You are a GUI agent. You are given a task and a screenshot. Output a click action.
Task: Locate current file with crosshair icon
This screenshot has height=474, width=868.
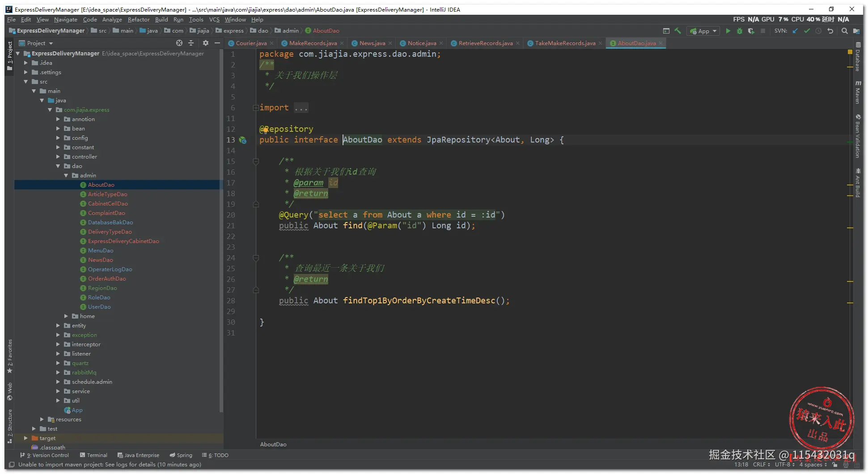click(x=179, y=43)
